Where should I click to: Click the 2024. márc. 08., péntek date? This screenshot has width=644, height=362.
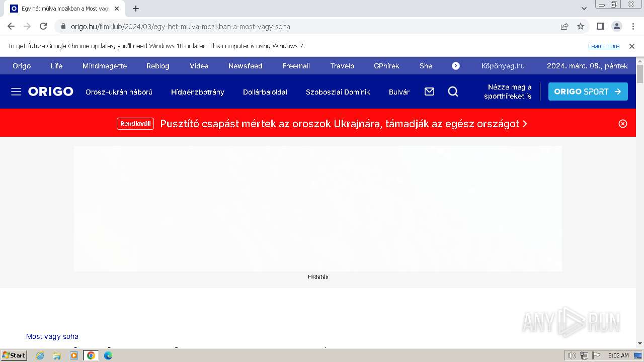pyautogui.click(x=587, y=66)
